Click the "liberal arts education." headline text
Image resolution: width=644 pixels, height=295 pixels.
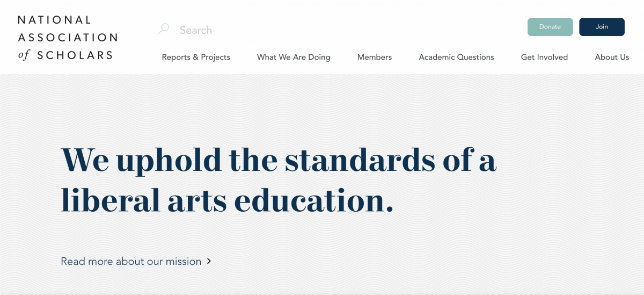click(x=228, y=199)
